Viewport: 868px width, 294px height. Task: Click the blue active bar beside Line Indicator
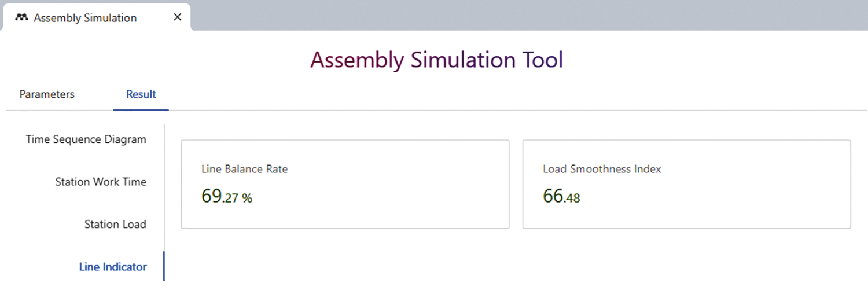(164, 266)
